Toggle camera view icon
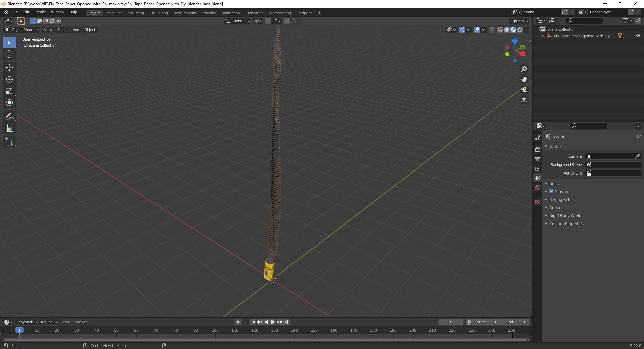The width and height of the screenshot is (644, 349). click(x=524, y=90)
